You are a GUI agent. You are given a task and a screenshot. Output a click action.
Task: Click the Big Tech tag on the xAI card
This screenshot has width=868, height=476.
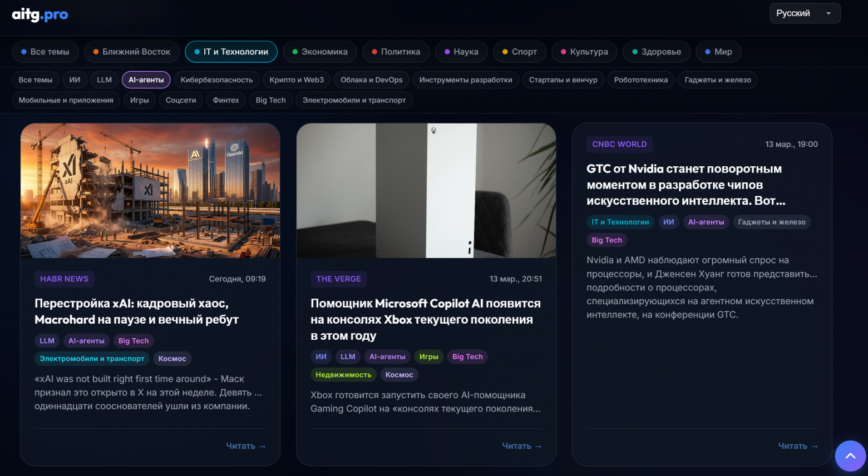134,341
